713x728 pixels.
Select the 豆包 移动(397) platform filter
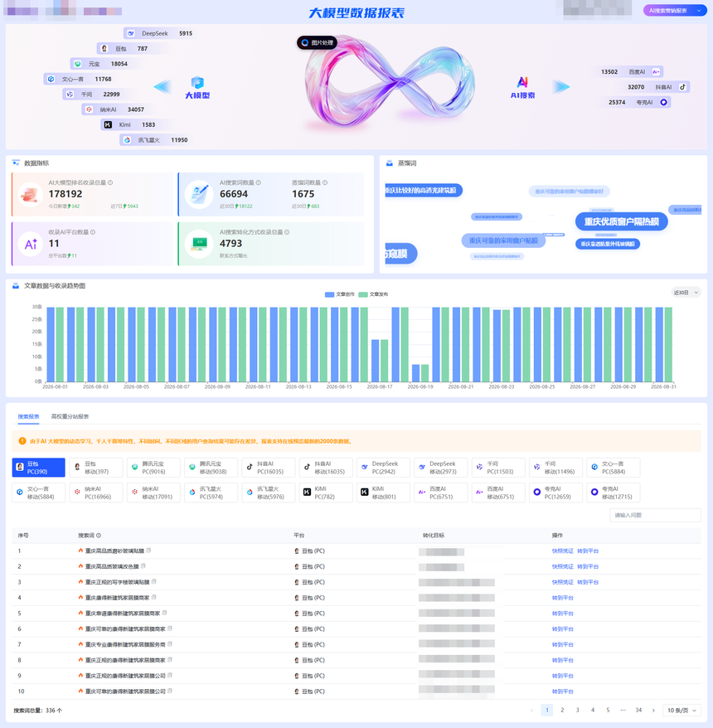[96, 468]
